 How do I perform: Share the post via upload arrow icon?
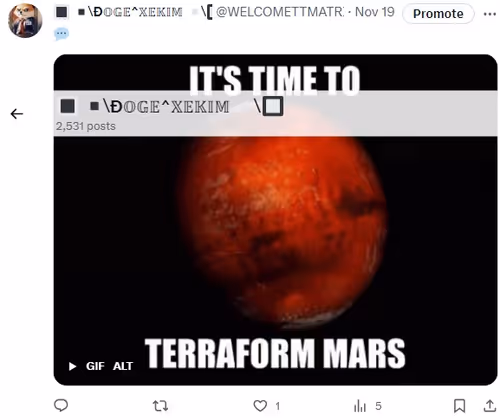[490, 406]
